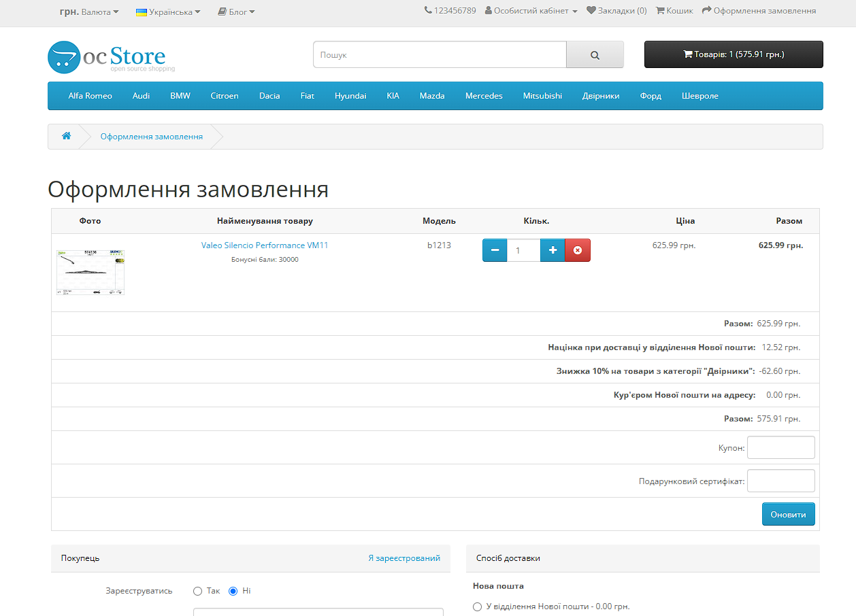
Task: Open the Fiat category
Action: pyautogui.click(x=308, y=96)
